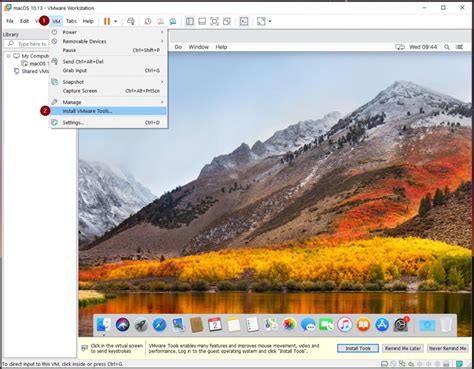474x369 pixels.
Task: Open Photos from the Dock
Action: (289, 324)
